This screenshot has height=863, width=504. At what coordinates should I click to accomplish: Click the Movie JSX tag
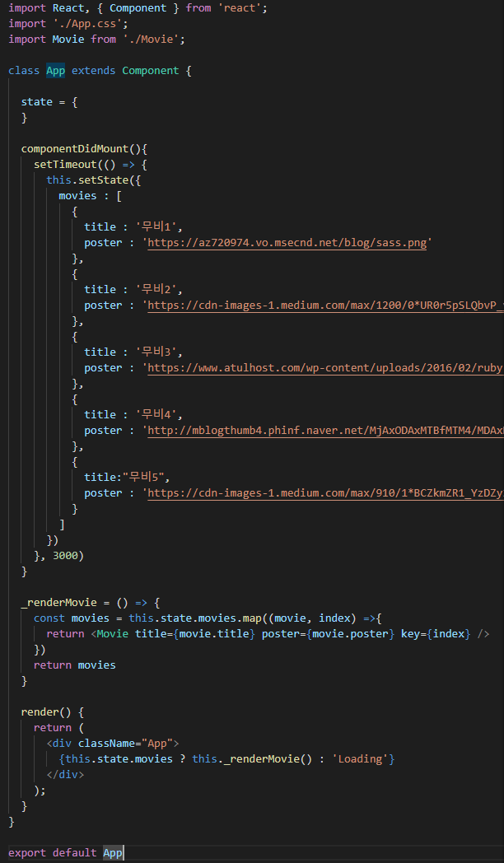(x=113, y=634)
